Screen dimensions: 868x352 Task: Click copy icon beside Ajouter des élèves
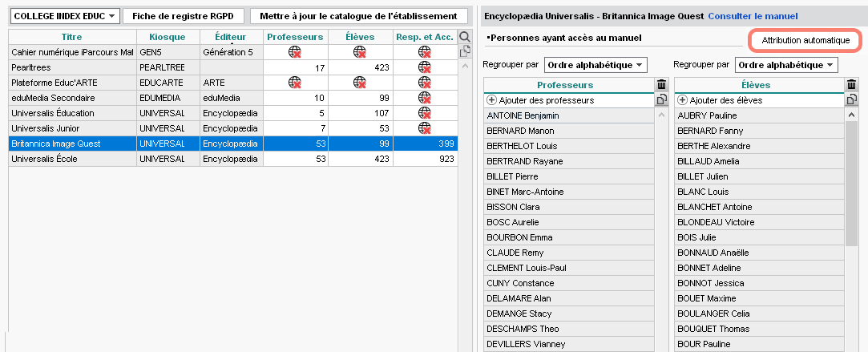pyautogui.click(x=852, y=100)
